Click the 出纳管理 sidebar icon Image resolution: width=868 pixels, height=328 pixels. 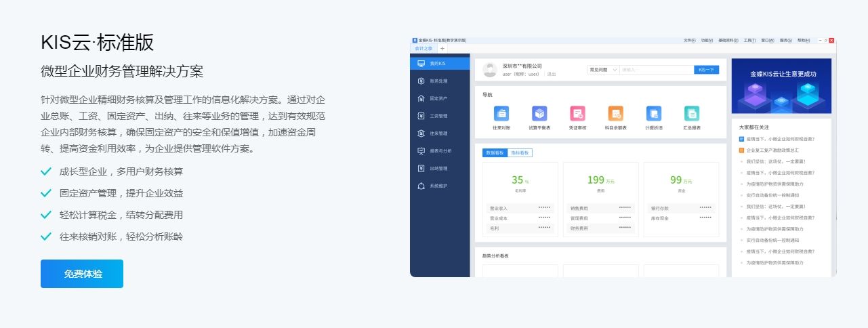pyautogui.click(x=421, y=168)
